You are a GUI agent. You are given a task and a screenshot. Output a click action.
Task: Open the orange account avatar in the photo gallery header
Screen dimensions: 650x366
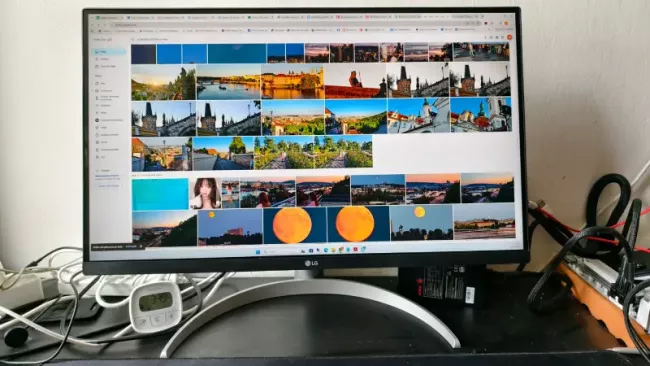(x=509, y=37)
